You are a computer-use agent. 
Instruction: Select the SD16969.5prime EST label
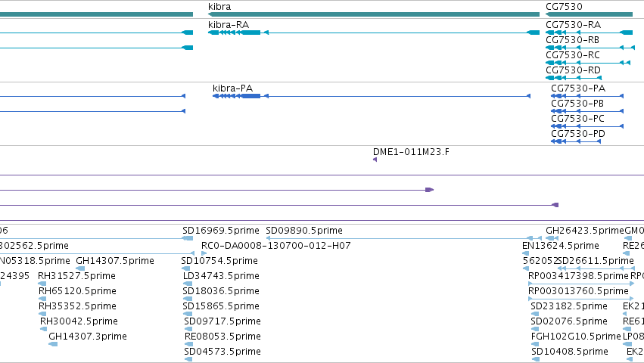[x=221, y=231]
